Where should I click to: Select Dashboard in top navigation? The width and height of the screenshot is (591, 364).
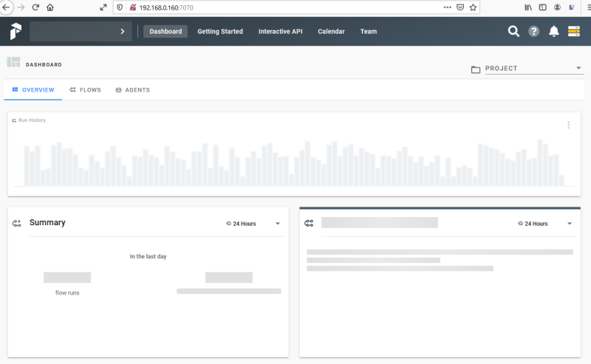(165, 31)
